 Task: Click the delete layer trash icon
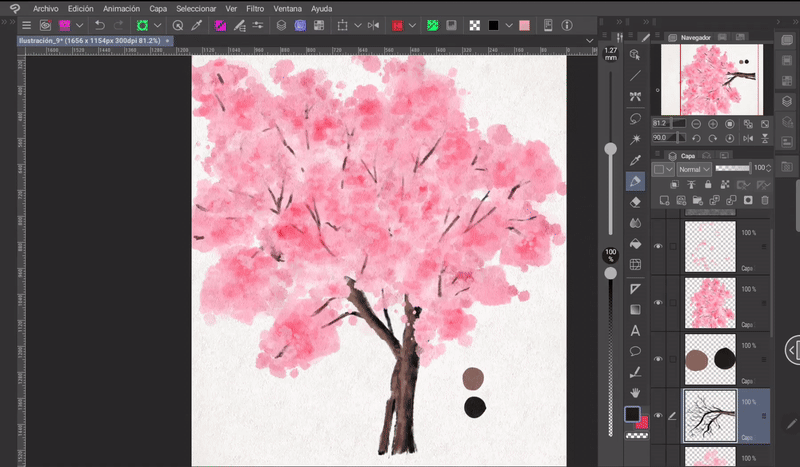click(765, 200)
